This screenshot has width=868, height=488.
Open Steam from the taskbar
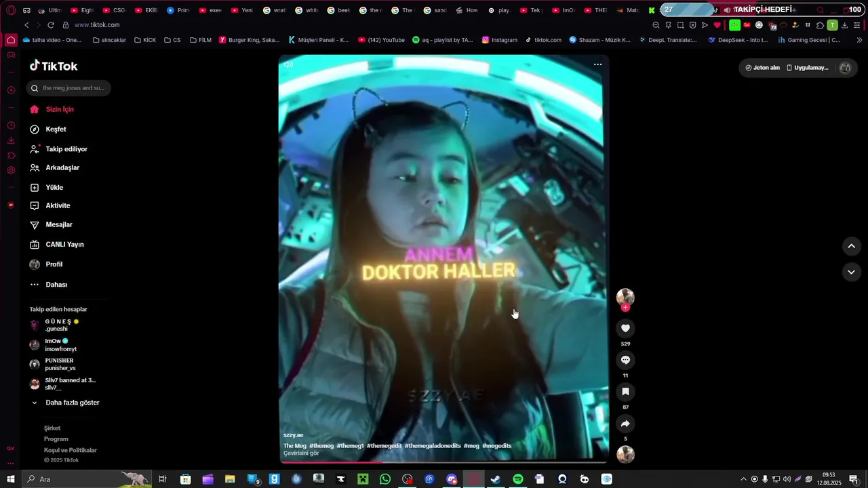point(496,479)
